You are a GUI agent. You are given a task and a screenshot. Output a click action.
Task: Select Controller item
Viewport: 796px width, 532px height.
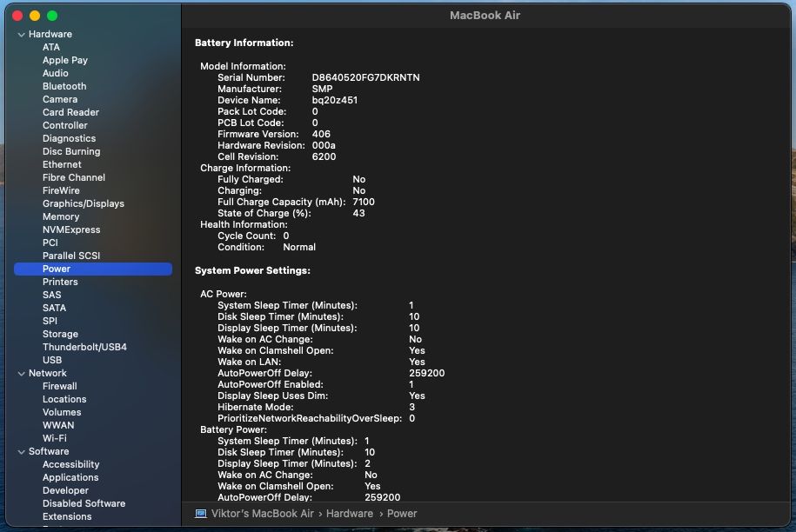[x=65, y=125]
